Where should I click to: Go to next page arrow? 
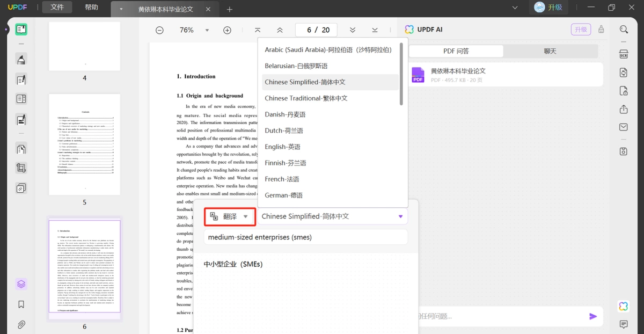353,30
